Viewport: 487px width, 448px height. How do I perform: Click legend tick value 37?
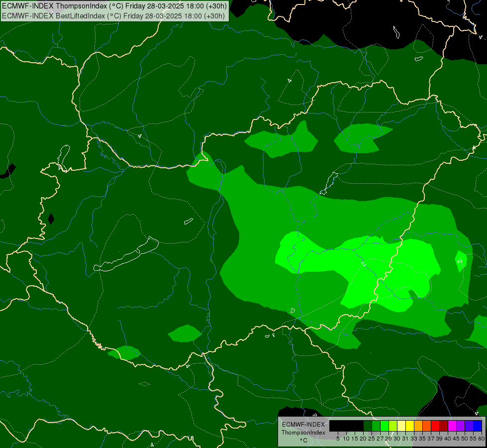(431, 439)
